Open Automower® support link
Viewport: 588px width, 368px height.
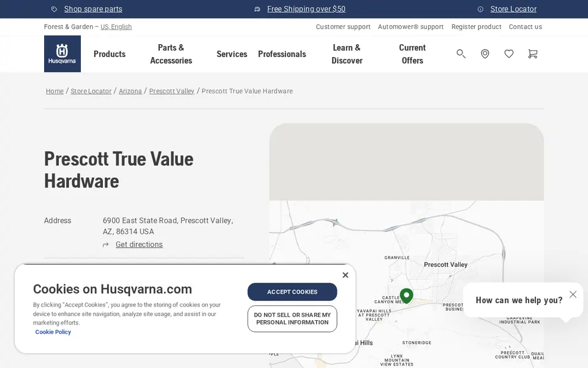[410, 26]
